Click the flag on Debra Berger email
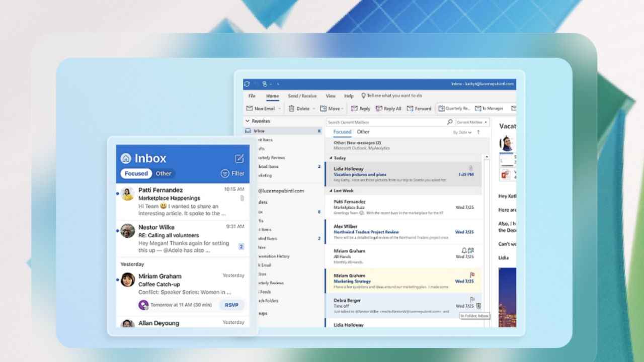644x362 pixels. point(472,300)
